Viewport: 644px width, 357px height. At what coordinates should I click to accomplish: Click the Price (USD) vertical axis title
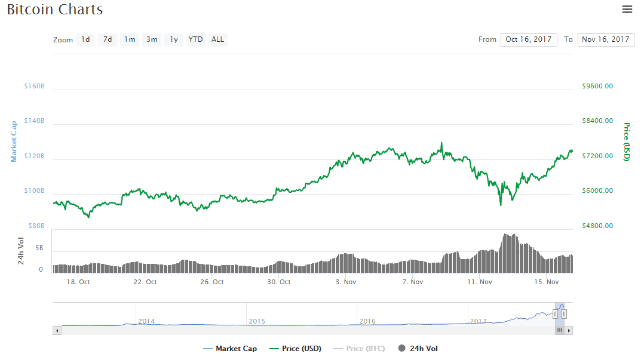point(627,141)
